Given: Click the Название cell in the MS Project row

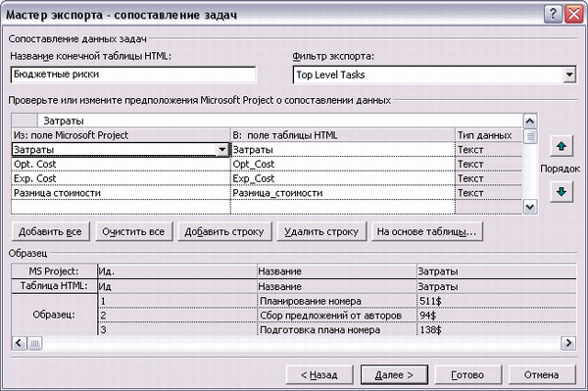Looking at the screenshot, I should (x=337, y=271).
